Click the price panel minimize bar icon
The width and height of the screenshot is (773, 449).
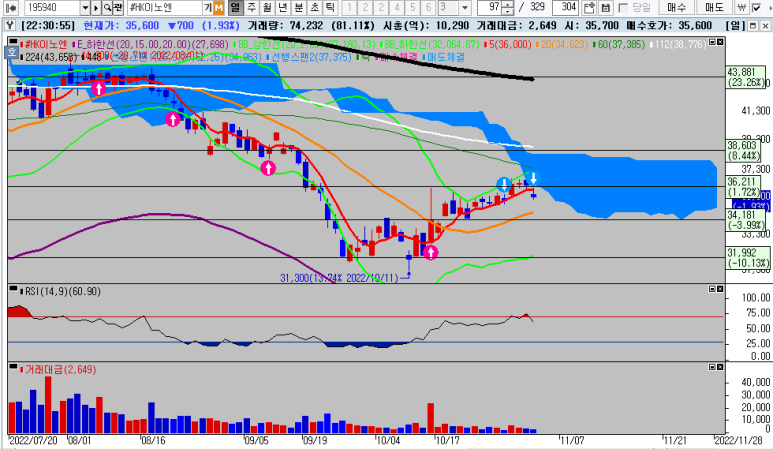tap(13, 41)
